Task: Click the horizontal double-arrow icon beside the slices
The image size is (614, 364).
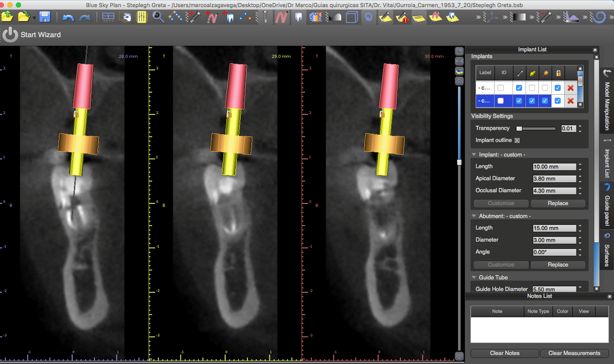Action: point(459,61)
